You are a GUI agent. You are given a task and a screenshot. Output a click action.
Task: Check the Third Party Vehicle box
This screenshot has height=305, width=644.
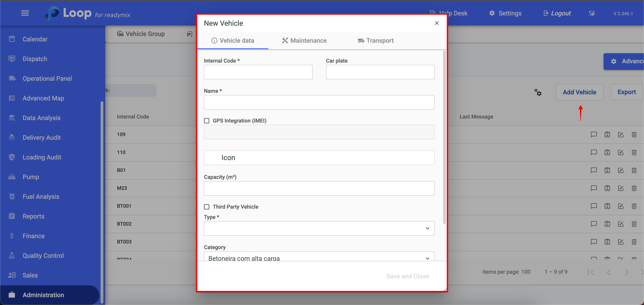(206, 207)
